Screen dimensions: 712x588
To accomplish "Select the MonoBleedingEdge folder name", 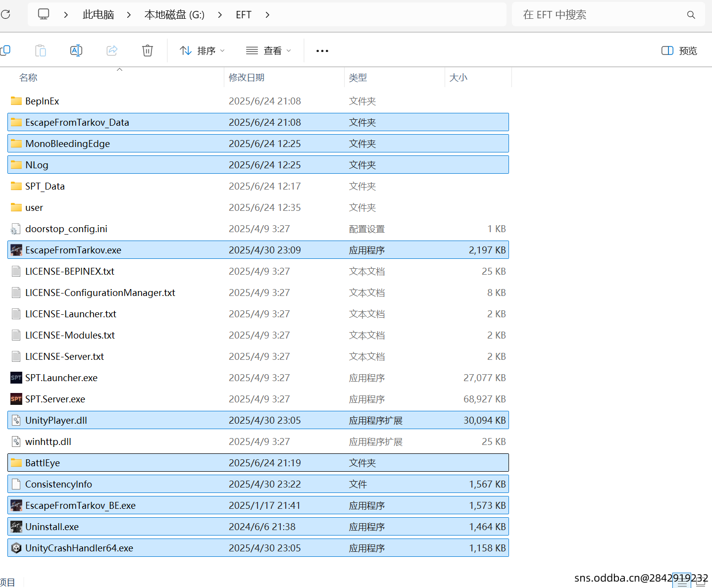I will pos(68,144).
